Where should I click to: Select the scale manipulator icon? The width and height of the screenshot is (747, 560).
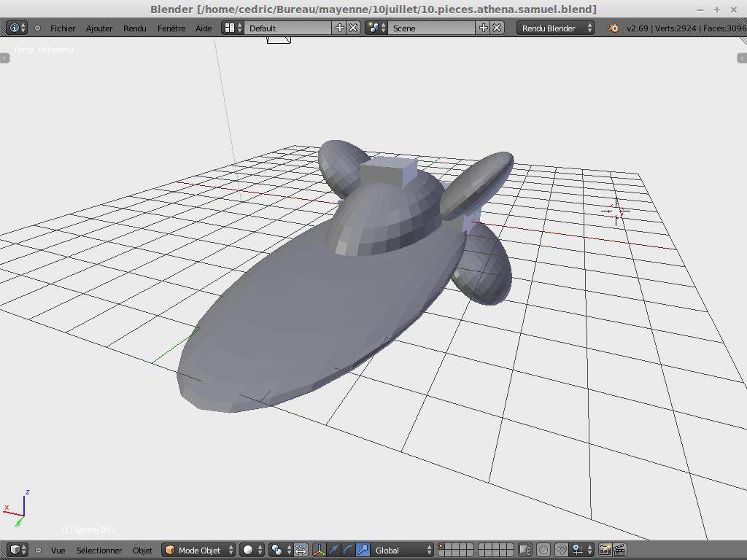click(x=363, y=550)
